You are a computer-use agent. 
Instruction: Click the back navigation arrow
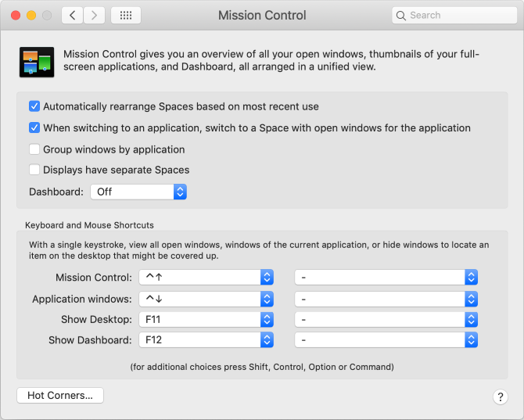72,15
